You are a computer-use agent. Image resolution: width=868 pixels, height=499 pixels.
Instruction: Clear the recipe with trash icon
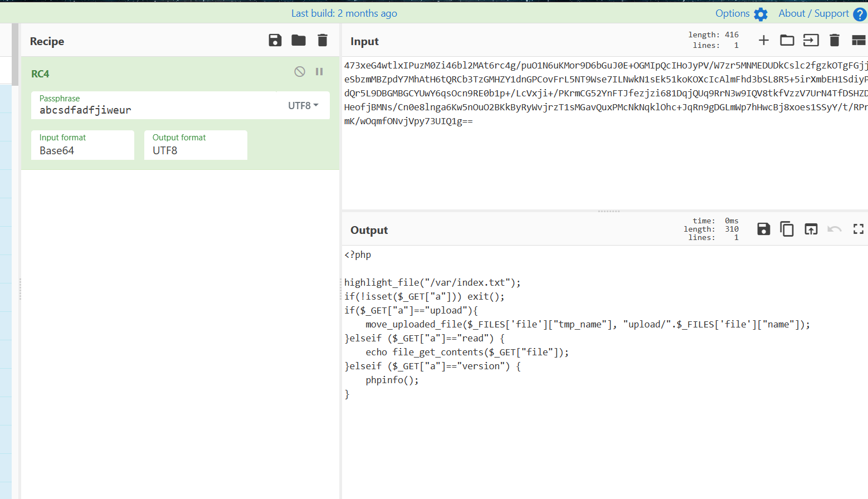(323, 40)
